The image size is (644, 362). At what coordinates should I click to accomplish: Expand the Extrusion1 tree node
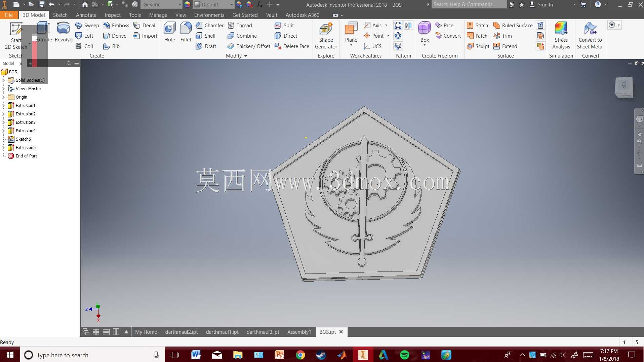[x=3, y=106]
